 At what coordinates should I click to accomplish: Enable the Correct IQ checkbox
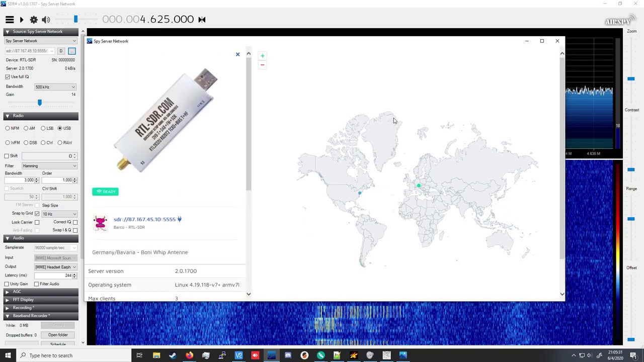coord(75,222)
